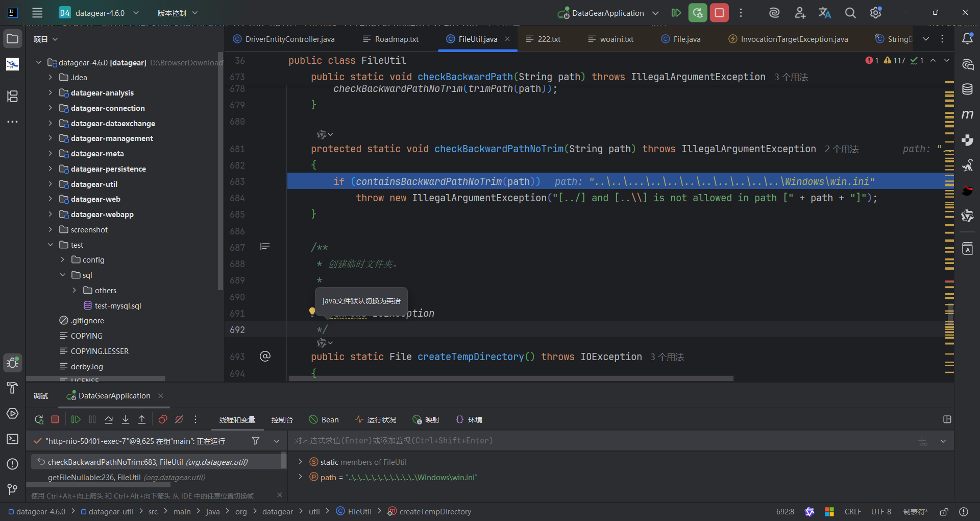Close the FileUtil.java tab

pos(507,39)
